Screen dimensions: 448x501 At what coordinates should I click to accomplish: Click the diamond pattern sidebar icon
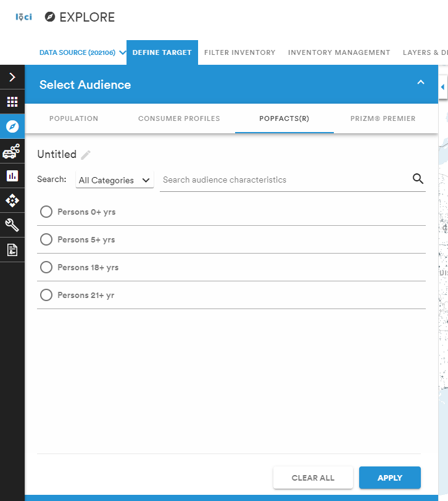(x=12, y=201)
